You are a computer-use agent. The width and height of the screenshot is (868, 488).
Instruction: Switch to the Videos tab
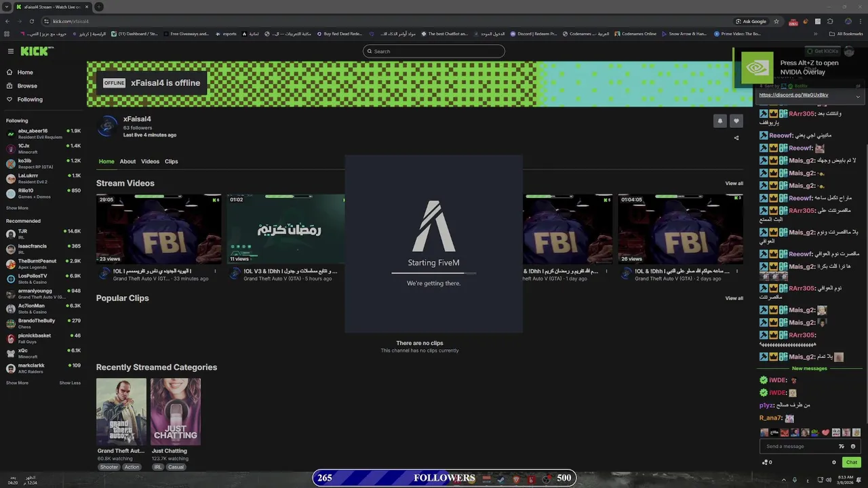(x=150, y=161)
